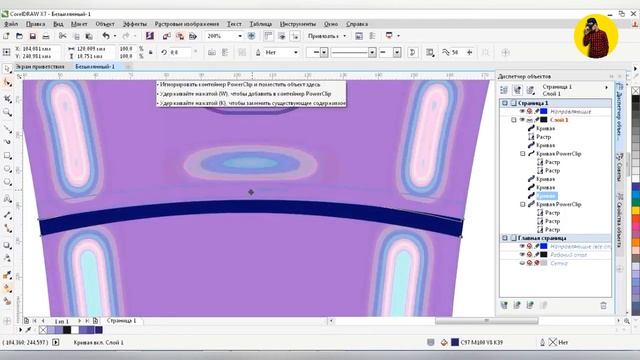Image resolution: width=640 pixels, height=360 pixels.
Task: Toggle visibility eye of Сетка layer
Action: [x=522, y=263]
